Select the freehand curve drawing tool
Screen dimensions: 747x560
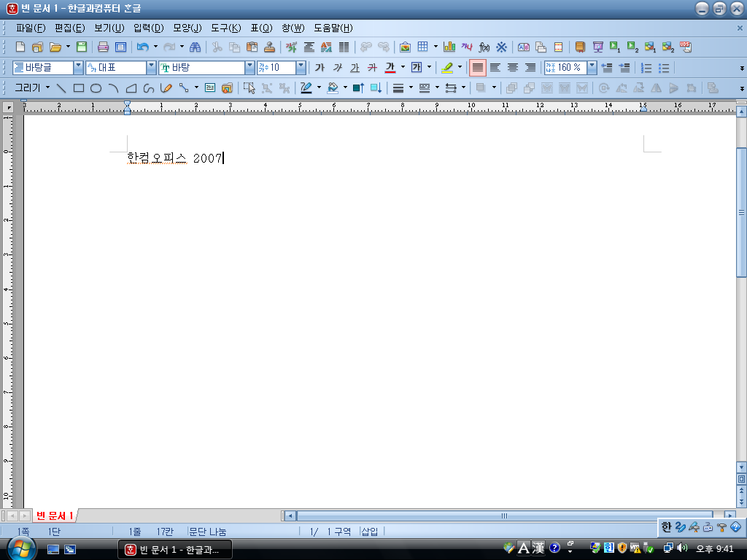(149, 88)
